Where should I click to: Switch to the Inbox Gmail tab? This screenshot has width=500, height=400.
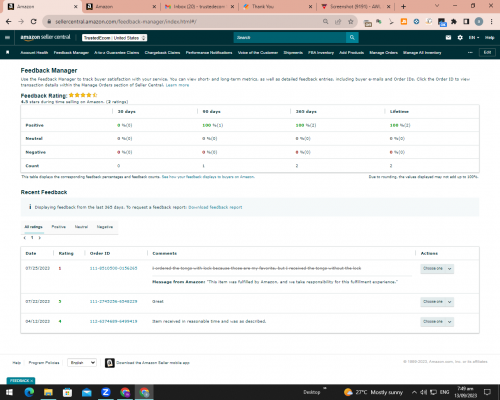(200, 6)
